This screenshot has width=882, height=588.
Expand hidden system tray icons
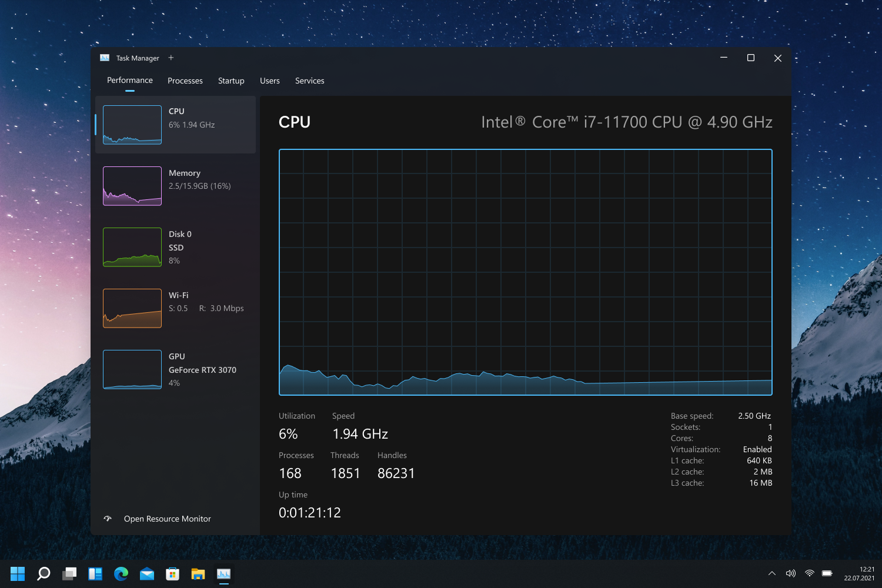(771, 573)
